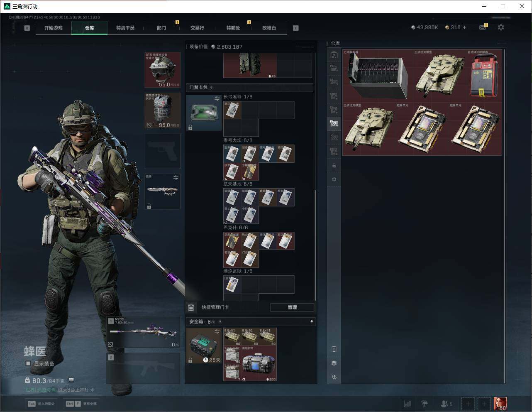This screenshot has width=532, height=412.
Task: Click the 进入特勤处 Tab shortcut button
Action: tap(41, 404)
